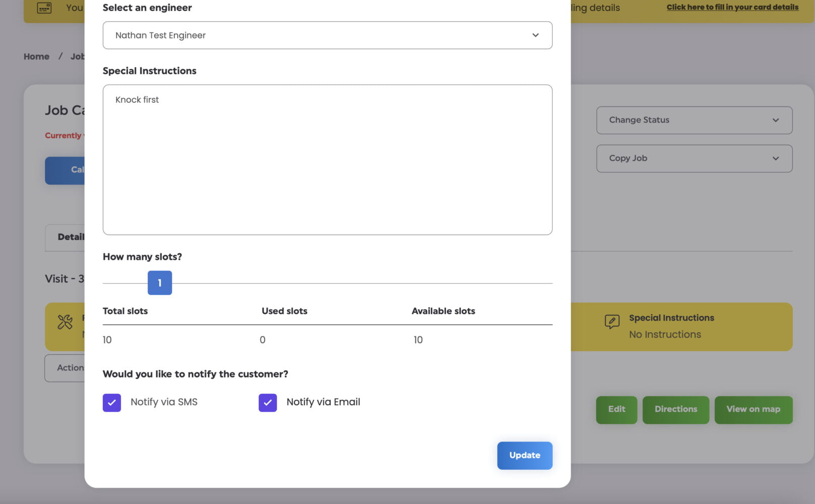Viewport: 815px width, 504px height.
Task: Click the slots slider handle
Action: 160,283
